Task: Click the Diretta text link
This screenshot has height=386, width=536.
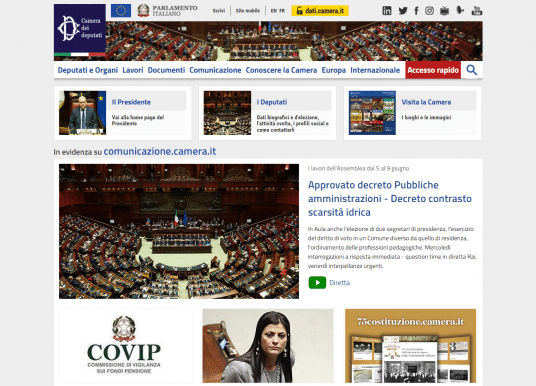Action: pos(339,283)
